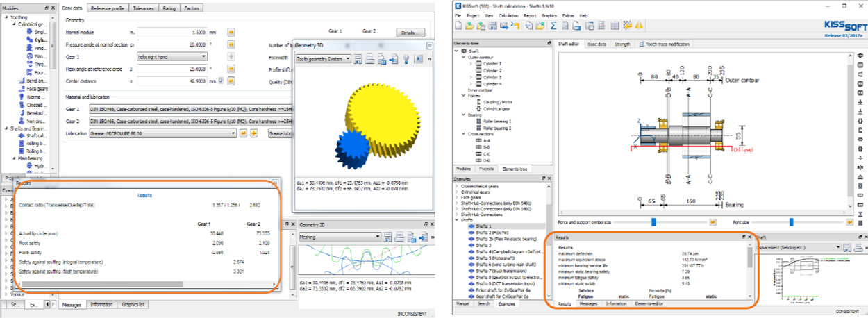This screenshot has width=868, height=318.
Task: Click the reset arrow next to Force and support symbol size
Action: click(x=712, y=222)
